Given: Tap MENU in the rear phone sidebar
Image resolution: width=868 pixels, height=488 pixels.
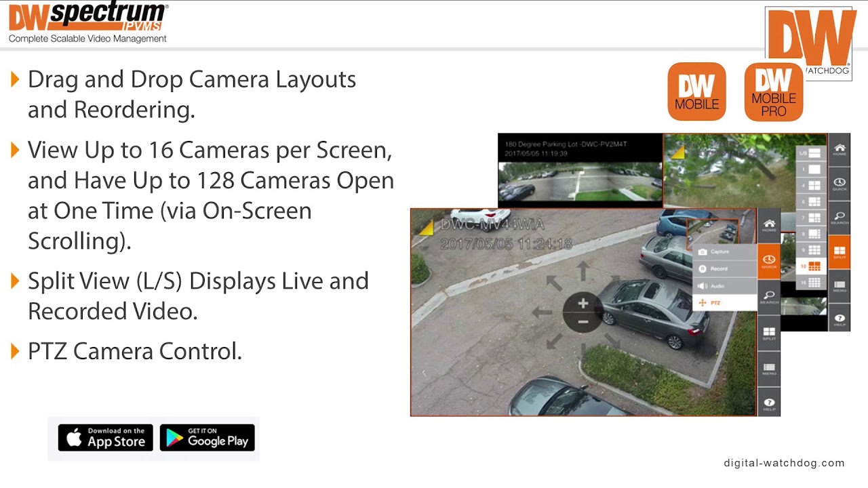Looking at the screenshot, I should (x=840, y=285).
